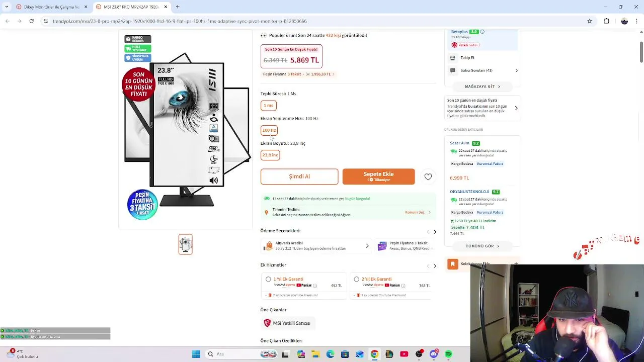The image size is (644, 362).
Task: Click main MSI monitor product image
Action: point(187,131)
